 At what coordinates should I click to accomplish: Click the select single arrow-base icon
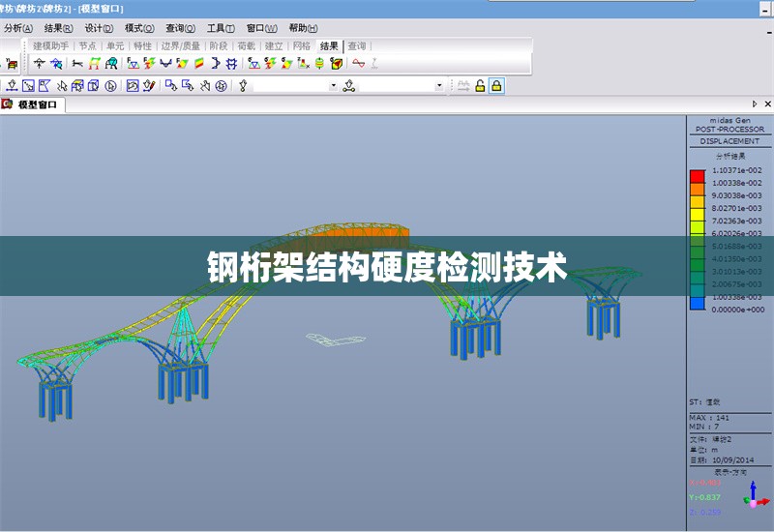click(x=13, y=86)
